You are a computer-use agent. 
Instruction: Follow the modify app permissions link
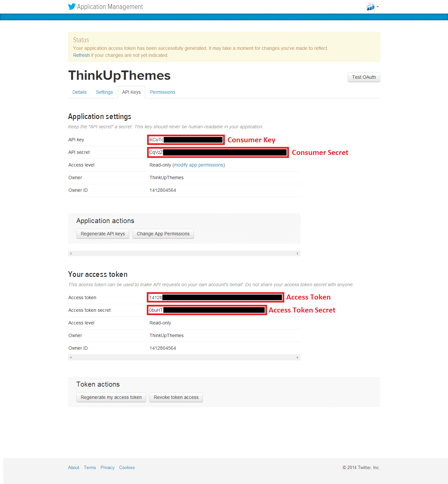tap(199, 165)
